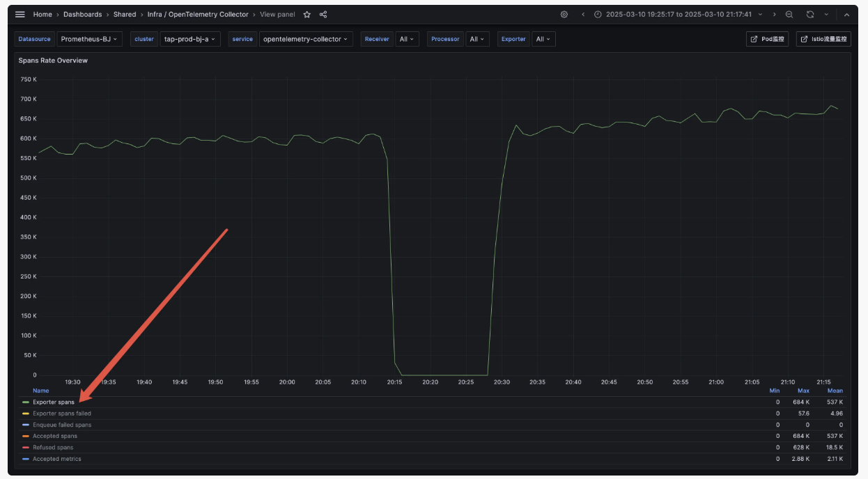Open Pod监控 external link button
The width and height of the screenshot is (868, 479).
[768, 39]
